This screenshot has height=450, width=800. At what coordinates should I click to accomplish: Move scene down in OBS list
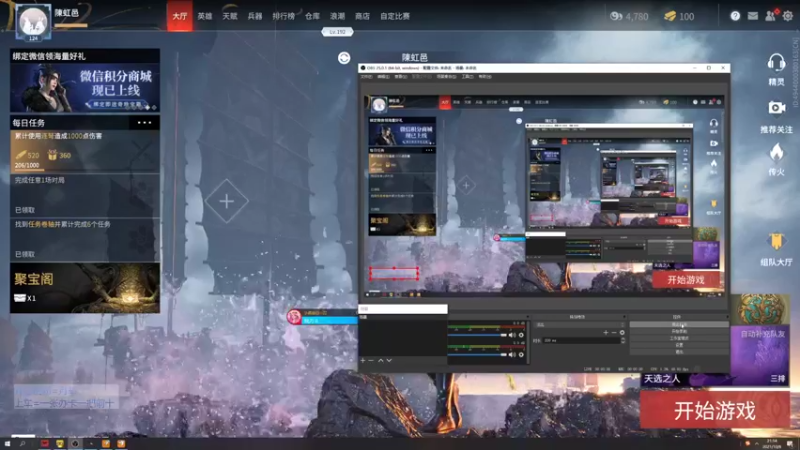pos(389,361)
